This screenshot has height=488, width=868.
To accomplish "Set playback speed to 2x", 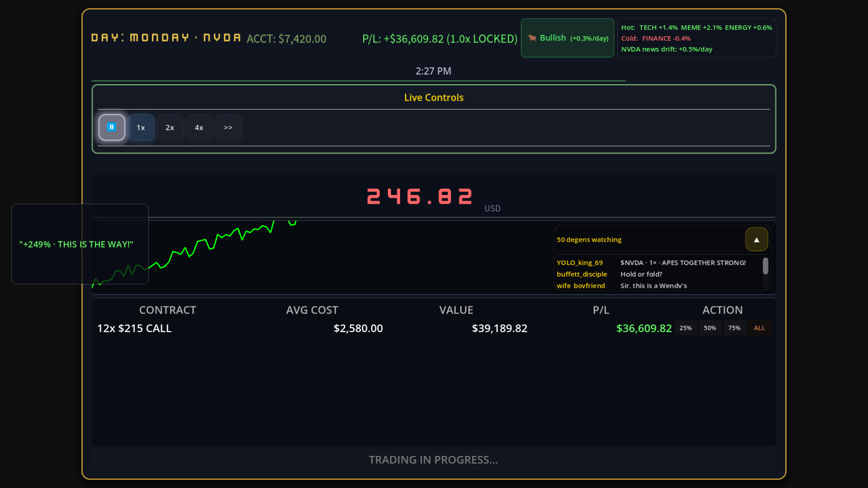I will tap(170, 127).
